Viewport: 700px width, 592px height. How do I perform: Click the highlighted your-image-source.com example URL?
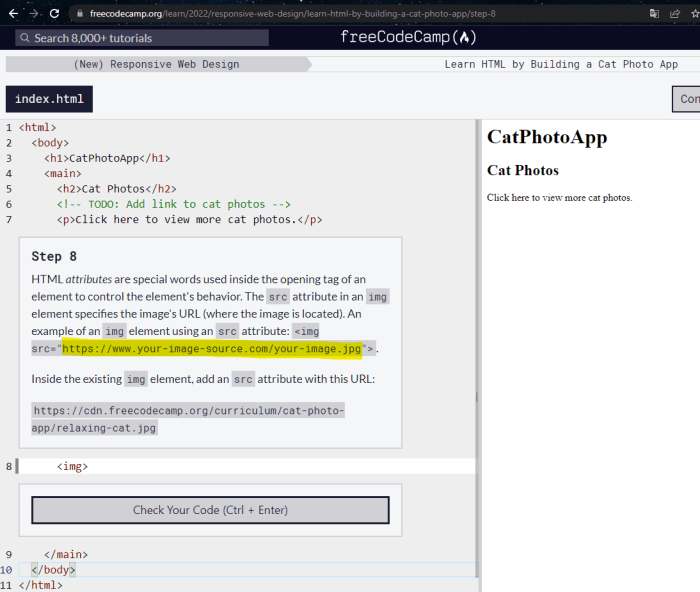coord(212,348)
